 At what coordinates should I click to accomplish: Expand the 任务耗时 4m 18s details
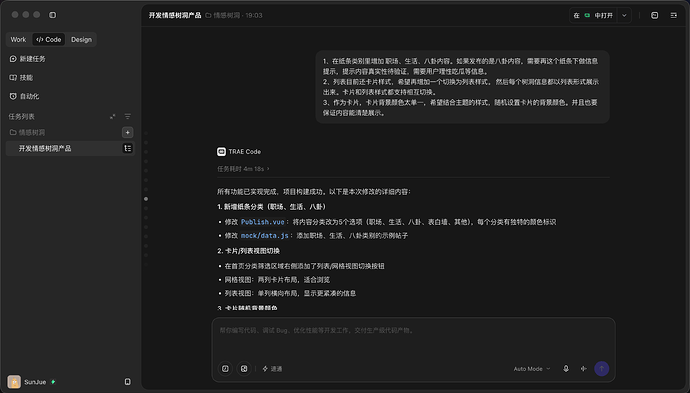coord(243,169)
